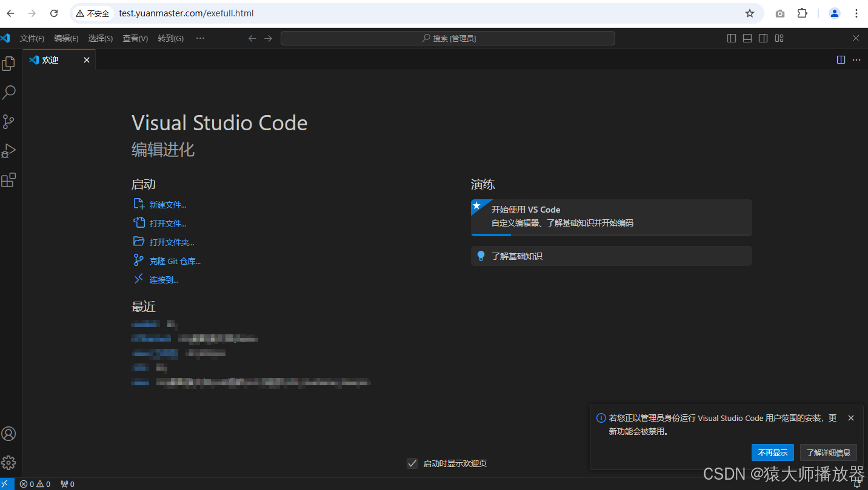The width and height of the screenshot is (868, 490).
Task: Show errors and warnings from status bar
Action: (35, 484)
